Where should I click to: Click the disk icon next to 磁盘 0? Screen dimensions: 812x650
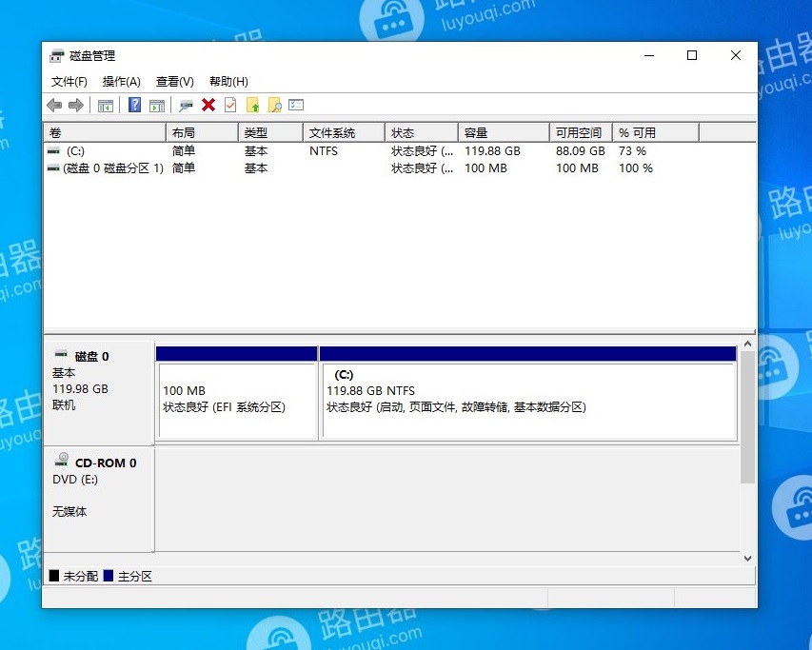[61, 354]
